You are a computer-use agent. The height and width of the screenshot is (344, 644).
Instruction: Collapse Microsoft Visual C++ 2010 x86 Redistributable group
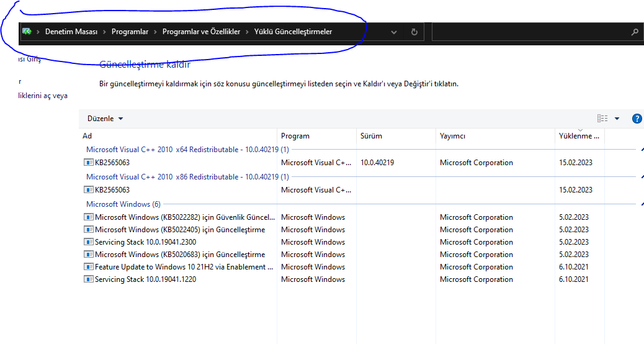642,177
